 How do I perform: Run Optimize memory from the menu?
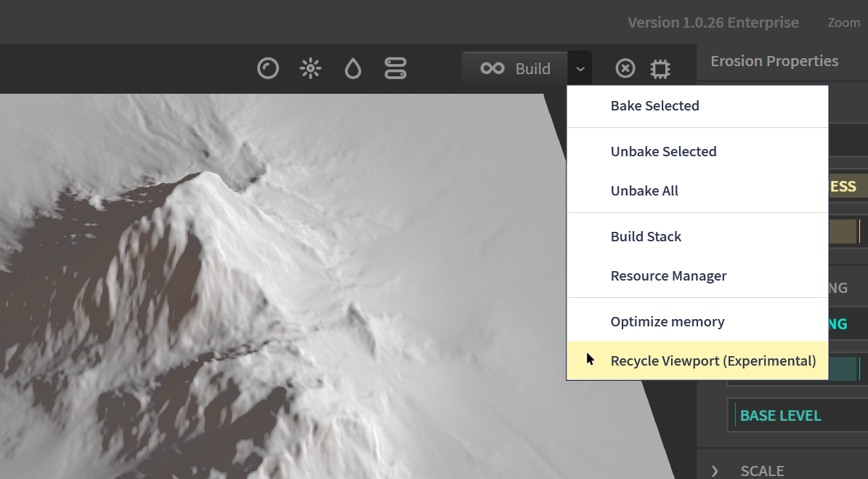tap(667, 322)
